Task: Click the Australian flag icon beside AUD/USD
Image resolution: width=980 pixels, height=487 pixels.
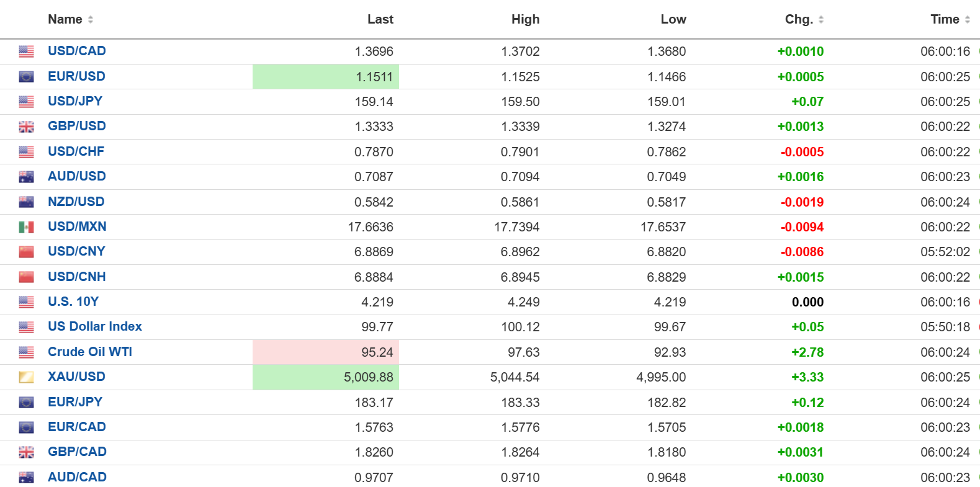Action: coord(26,177)
